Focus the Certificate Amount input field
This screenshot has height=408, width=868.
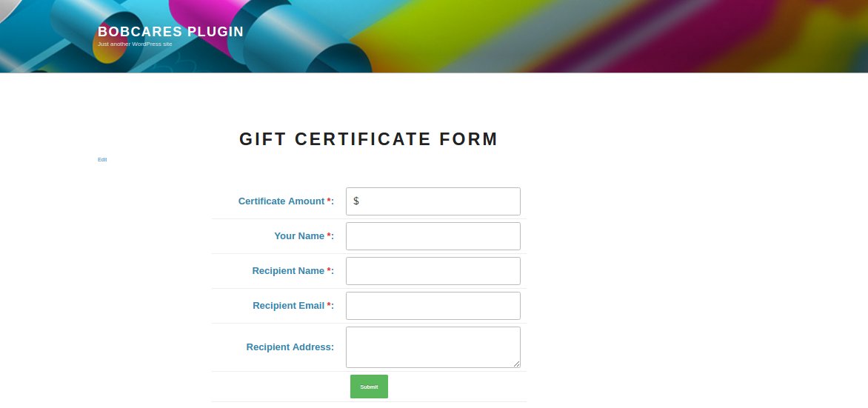coord(433,201)
